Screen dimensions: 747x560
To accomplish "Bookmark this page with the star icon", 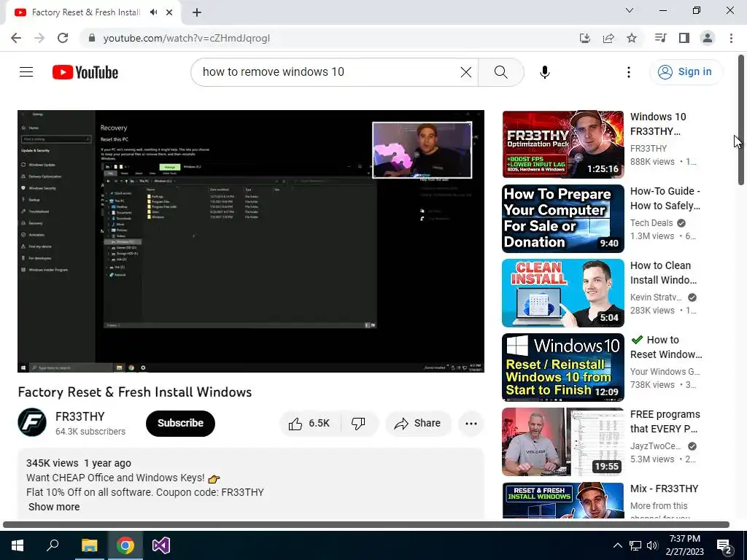I will click(632, 38).
